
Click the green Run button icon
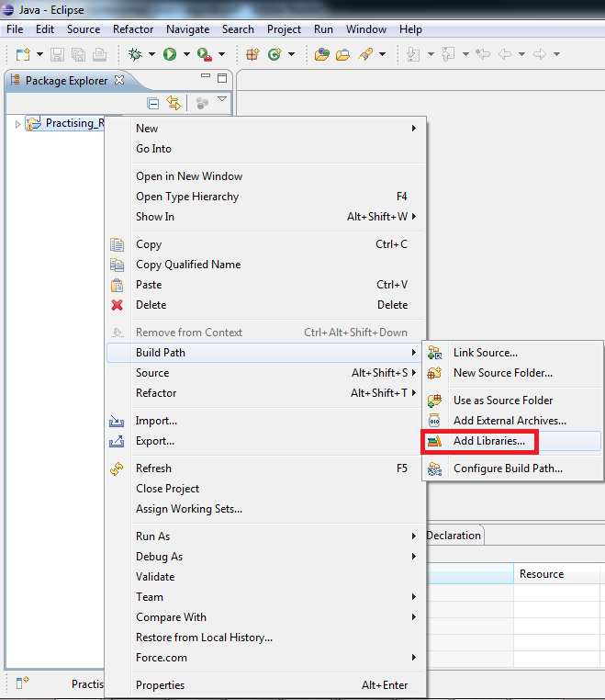(x=170, y=54)
